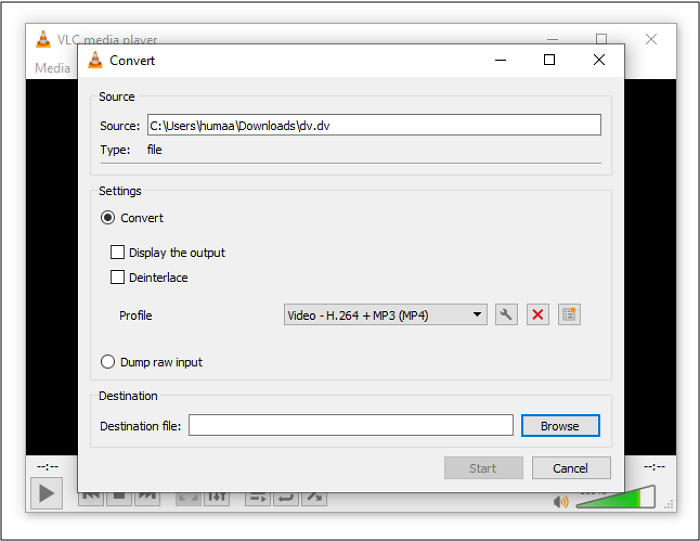The height and width of the screenshot is (541, 700).
Task: Click the previous media button
Action: click(x=90, y=496)
